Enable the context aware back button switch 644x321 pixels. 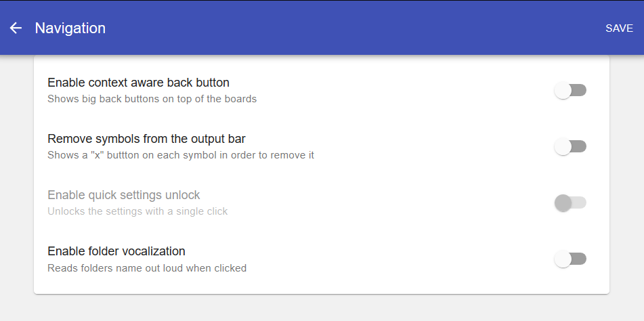click(x=570, y=90)
